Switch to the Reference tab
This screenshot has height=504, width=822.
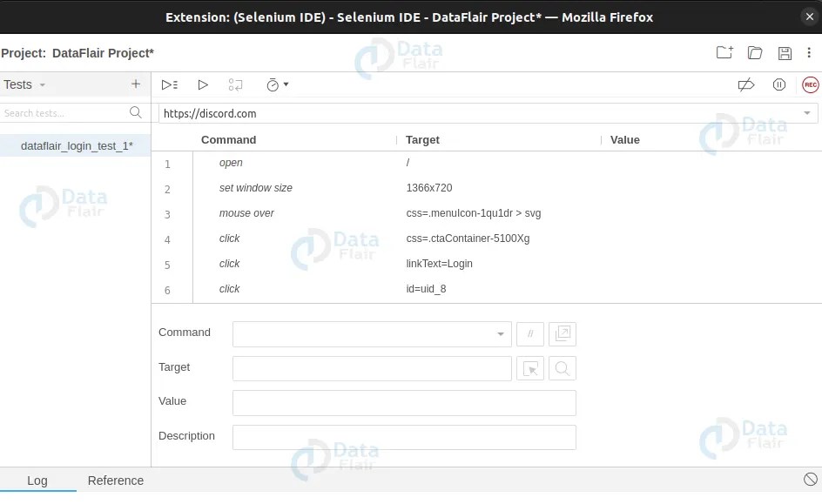click(115, 480)
